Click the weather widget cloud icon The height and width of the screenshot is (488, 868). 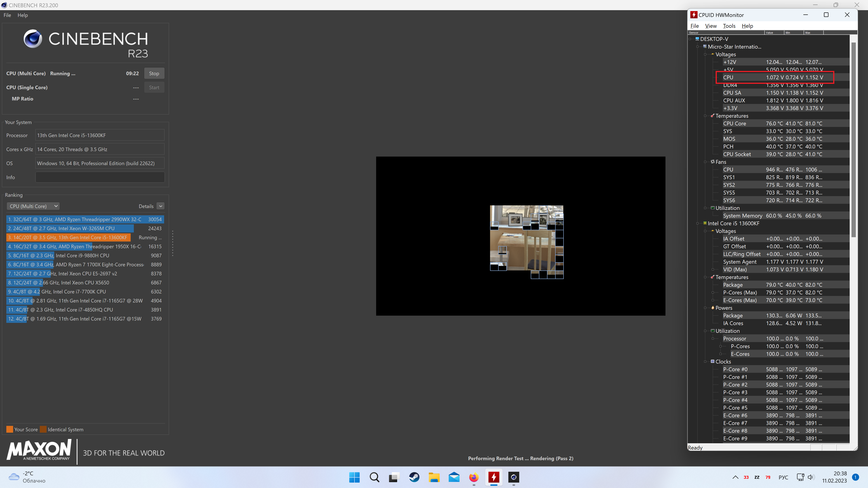coord(14,477)
